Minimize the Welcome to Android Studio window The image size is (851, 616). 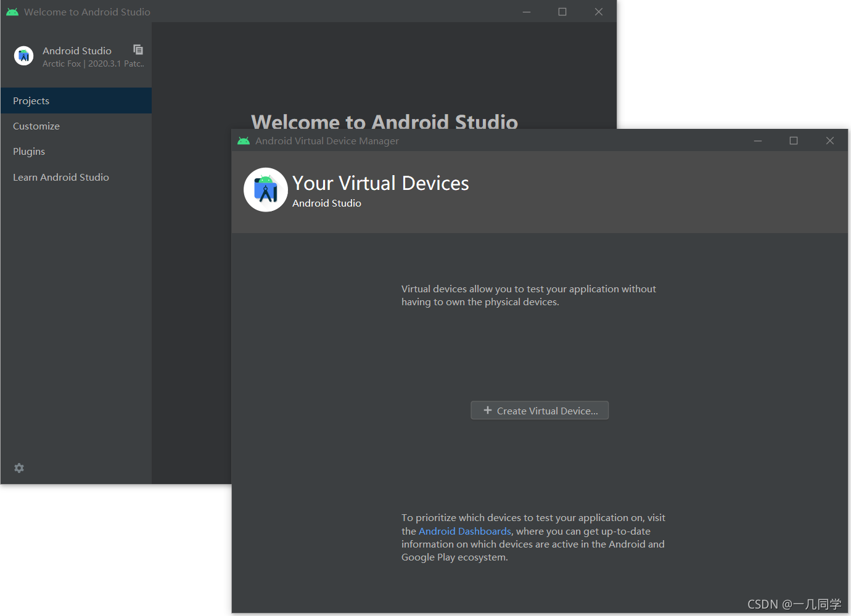tap(527, 12)
